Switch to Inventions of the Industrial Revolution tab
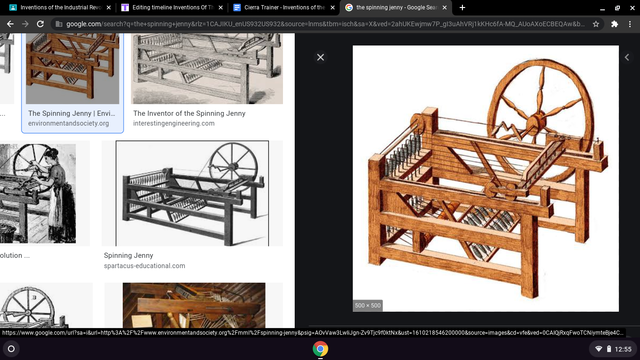This screenshot has width=640, height=360. tap(59, 7)
